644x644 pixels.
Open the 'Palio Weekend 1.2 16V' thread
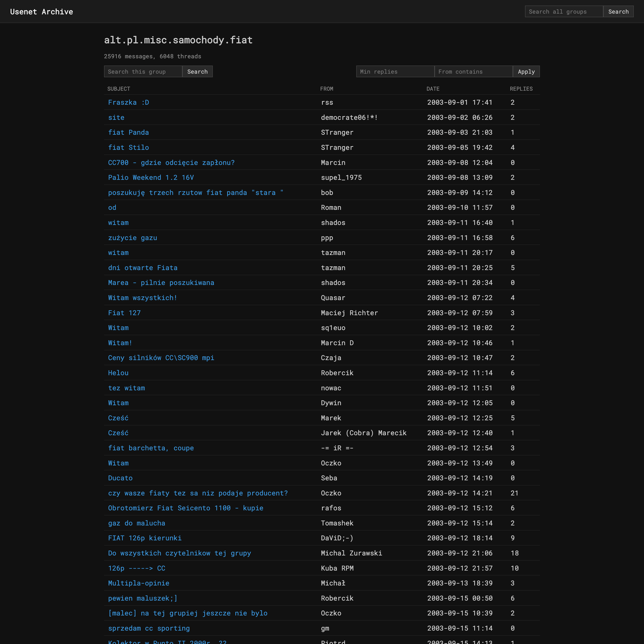pos(151,178)
